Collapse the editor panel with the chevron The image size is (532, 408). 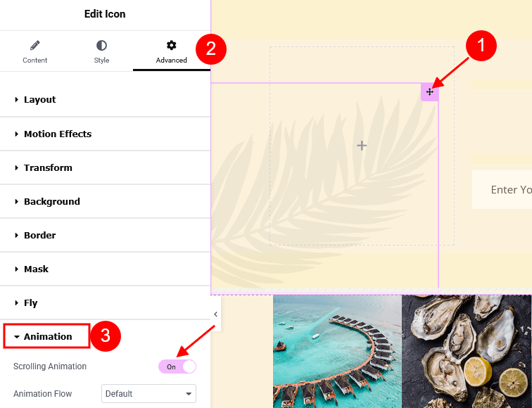tap(216, 314)
